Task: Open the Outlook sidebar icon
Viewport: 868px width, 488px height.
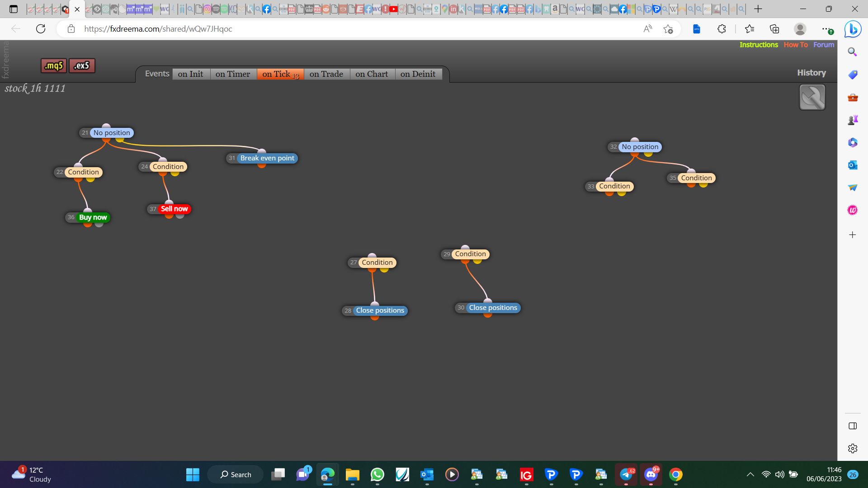Action: 853,165
